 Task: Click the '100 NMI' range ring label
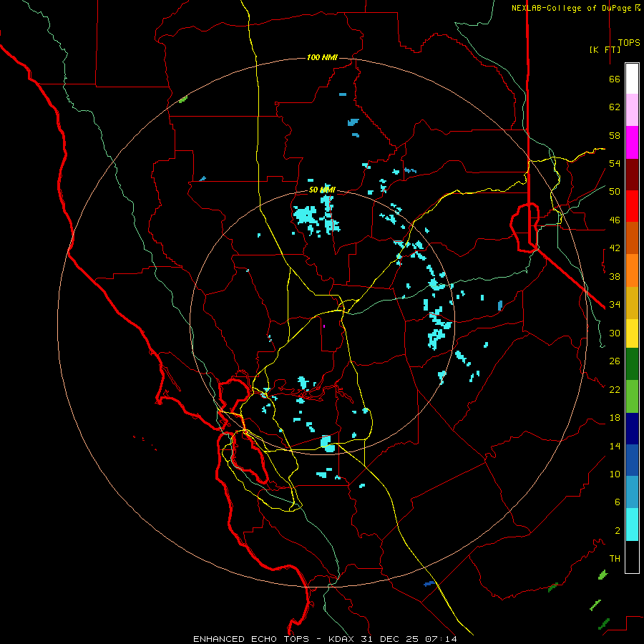[323, 57]
